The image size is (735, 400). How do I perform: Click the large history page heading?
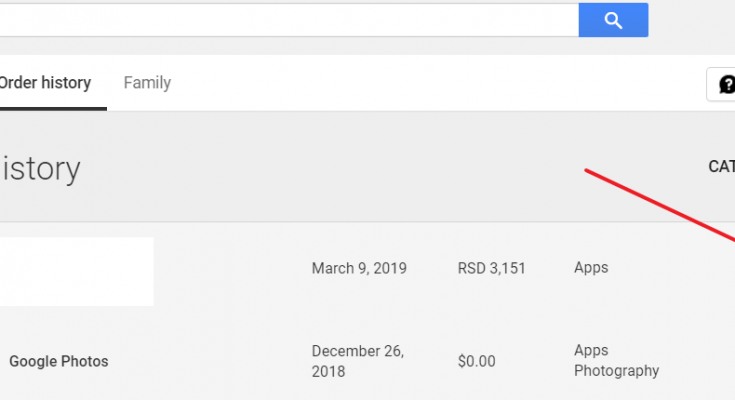click(x=41, y=168)
